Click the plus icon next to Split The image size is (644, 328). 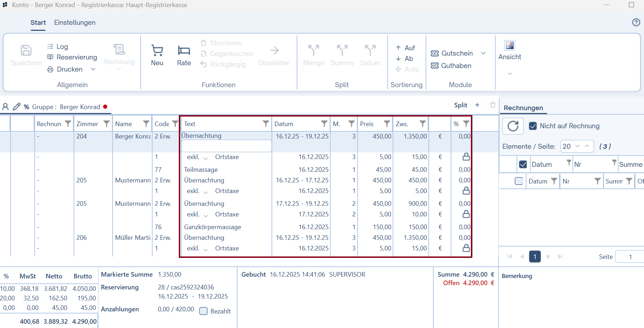477,105
